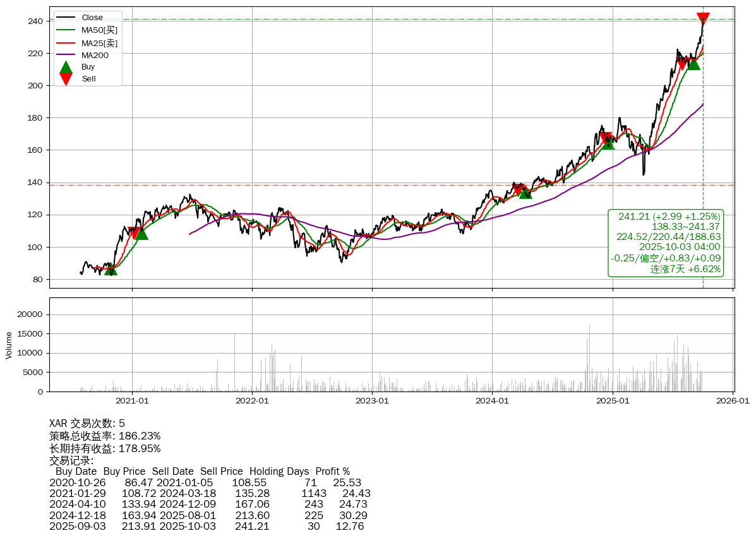Select the Volume axis label
Screen dimensions: 756x538
(9, 345)
